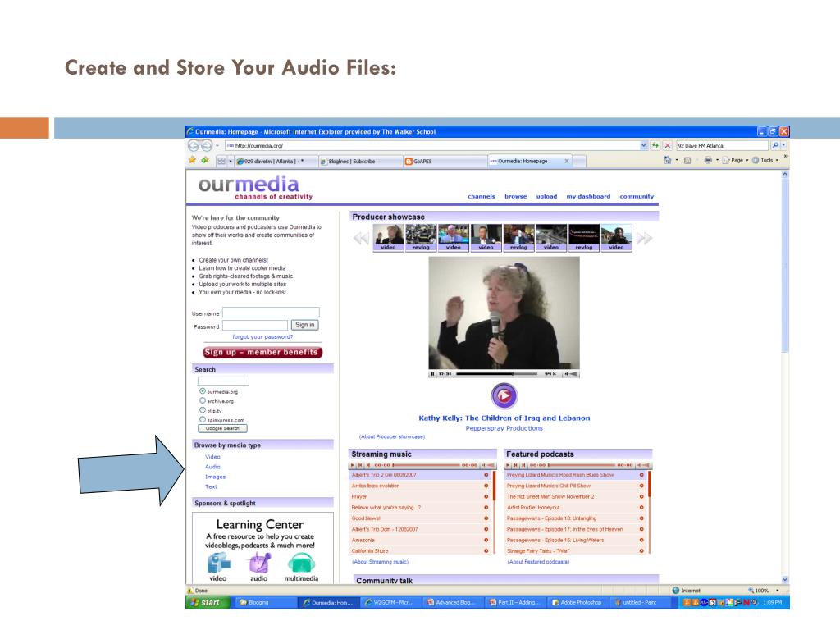
Task: Open the Tools menu dropdown
Action: pyautogui.click(x=765, y=160)
